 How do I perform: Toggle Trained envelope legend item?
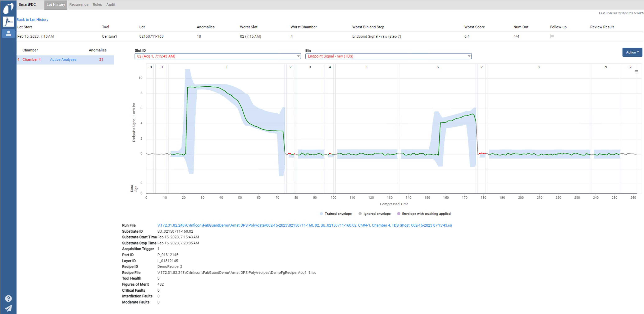click(x=336, y=214)
